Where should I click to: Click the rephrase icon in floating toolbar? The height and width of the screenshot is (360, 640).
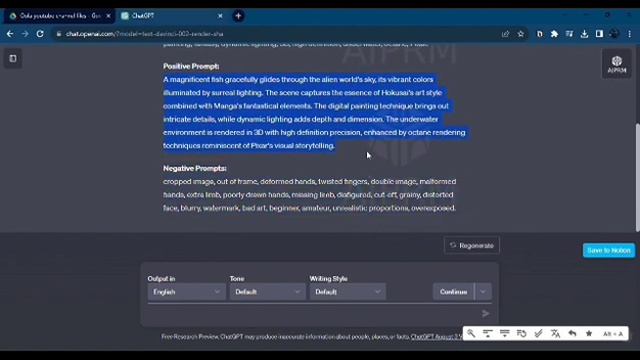click(522, 333)
